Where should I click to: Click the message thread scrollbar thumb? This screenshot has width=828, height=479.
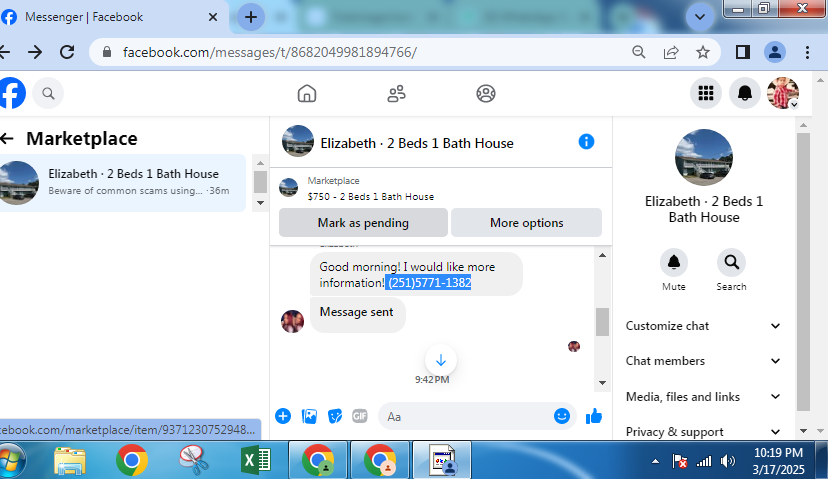coord(603,322)
